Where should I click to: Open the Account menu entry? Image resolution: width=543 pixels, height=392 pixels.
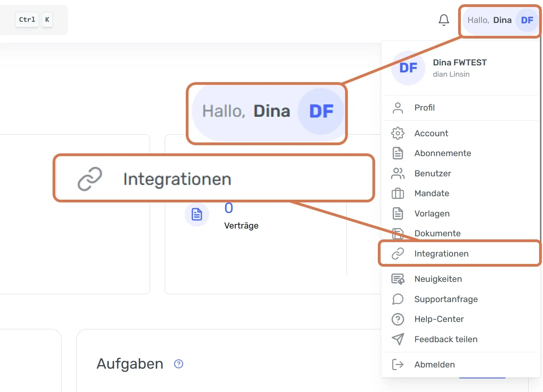(460, 134)
